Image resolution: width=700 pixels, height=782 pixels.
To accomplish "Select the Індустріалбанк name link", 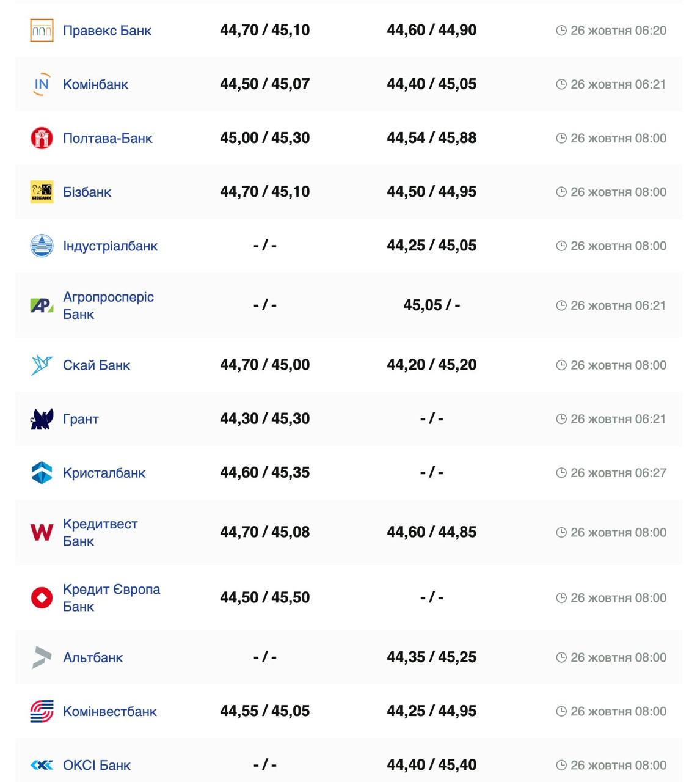I will (x=110, y=246).
